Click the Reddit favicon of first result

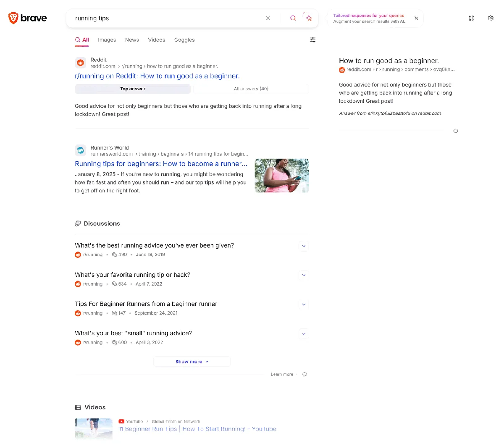(81, 63)
